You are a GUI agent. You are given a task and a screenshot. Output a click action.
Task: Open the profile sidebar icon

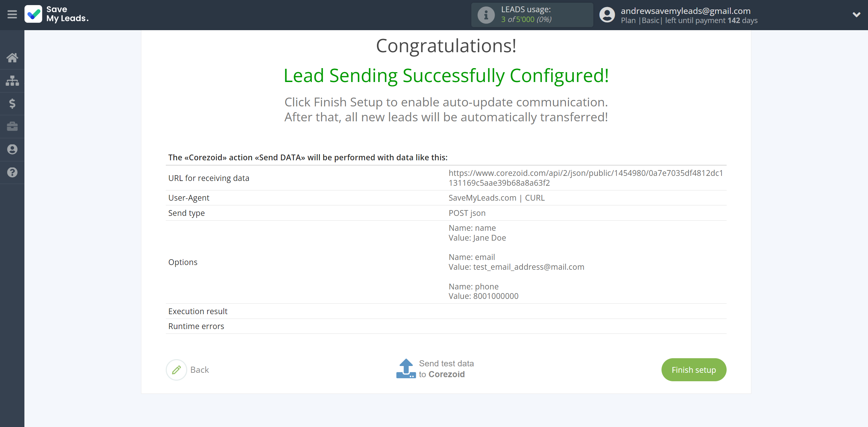pos(12,149)
